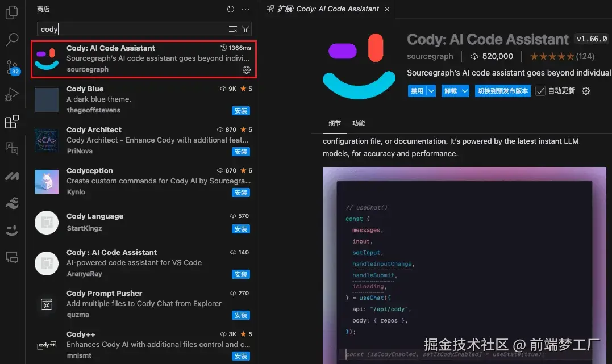Open the sourcegraph publisher link in details
The height and width of the screenshot is (364, 612).
430,57
